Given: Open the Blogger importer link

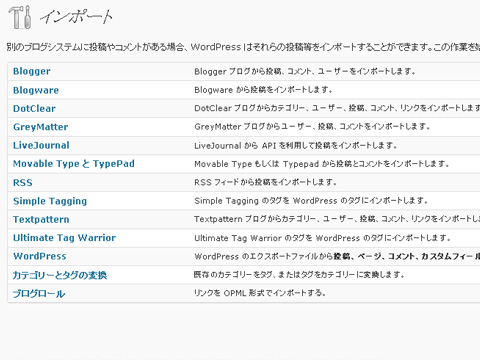Looking at the screenshot, I should (32, 71).
